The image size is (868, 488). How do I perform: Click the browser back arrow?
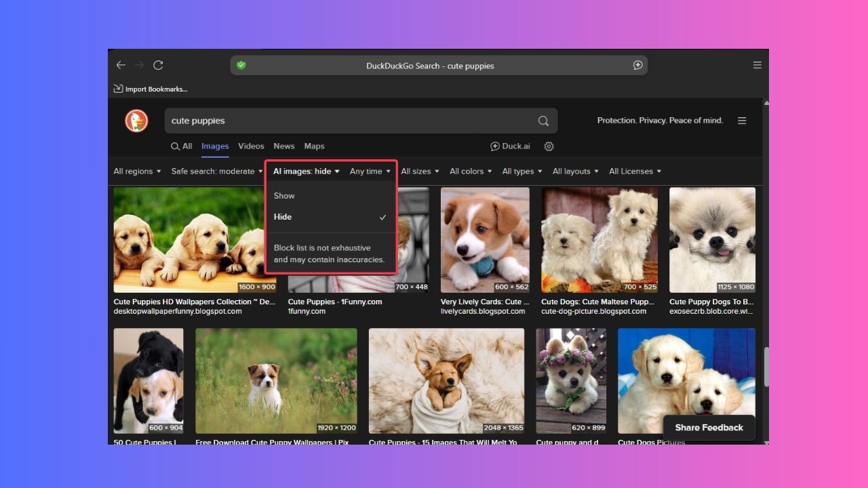[x=121, y=65]
